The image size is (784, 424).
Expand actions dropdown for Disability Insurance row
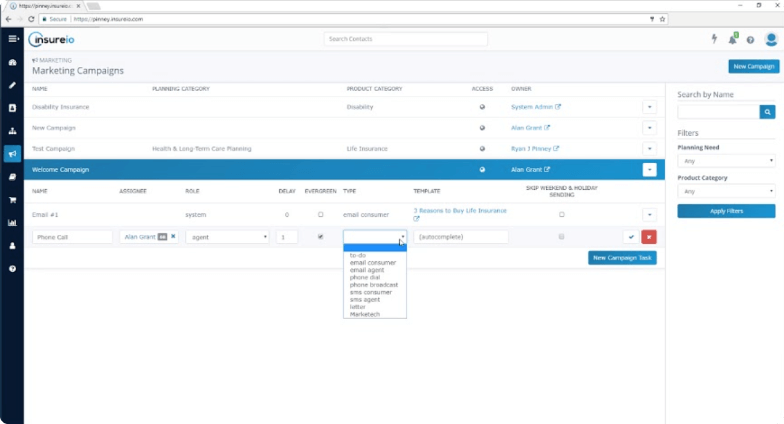click(x=650, y=107)
